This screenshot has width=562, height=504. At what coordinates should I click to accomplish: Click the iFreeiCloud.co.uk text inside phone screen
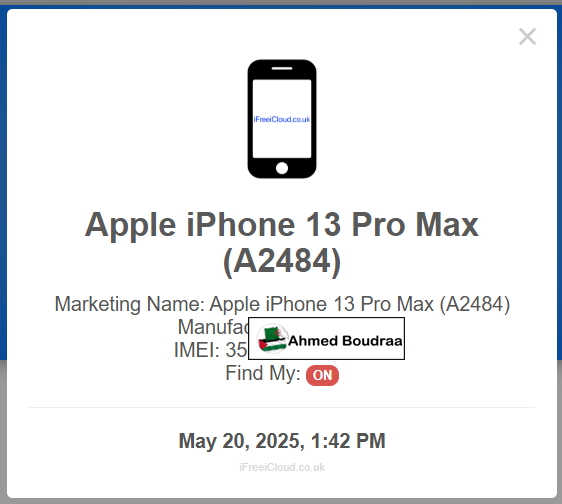point(282,119)
